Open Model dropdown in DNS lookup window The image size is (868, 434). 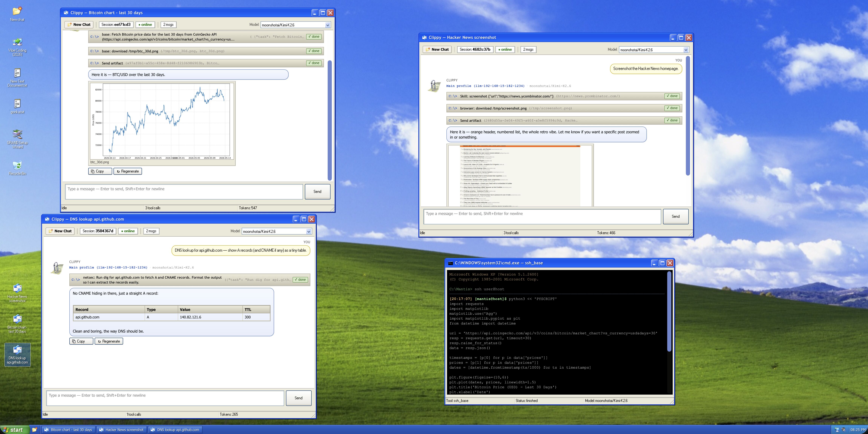click(277, 232)
